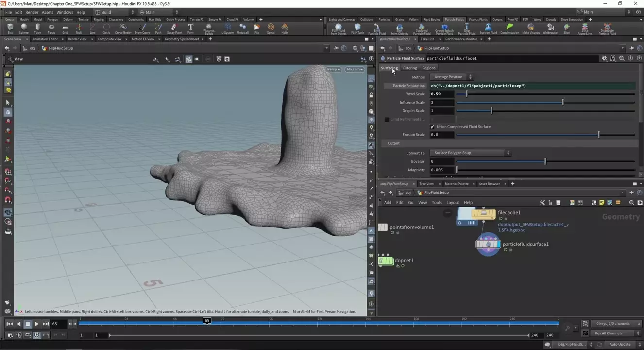Open the parameter gear settings menu

(x=604, y=58)
